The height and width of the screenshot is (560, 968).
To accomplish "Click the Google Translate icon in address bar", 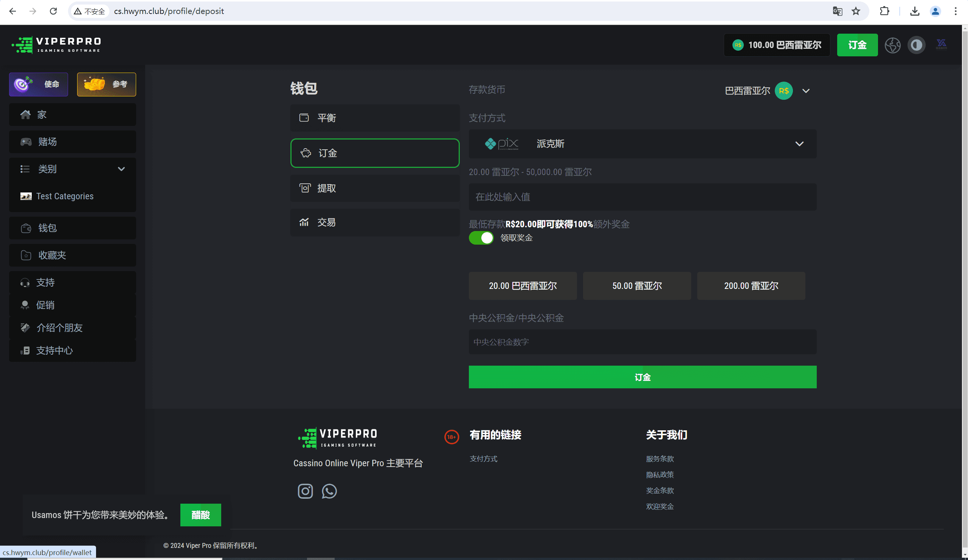I will 837,11.
